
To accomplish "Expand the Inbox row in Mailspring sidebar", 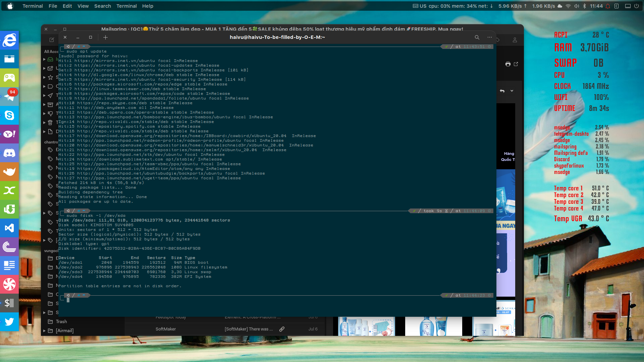I will 44,59.
